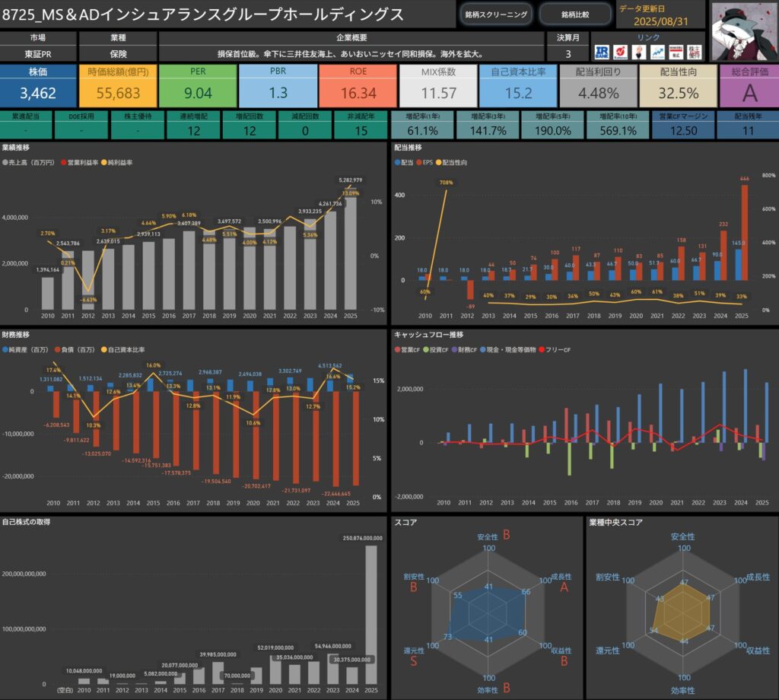Click the PER card showing 9.04

point(199,85)
